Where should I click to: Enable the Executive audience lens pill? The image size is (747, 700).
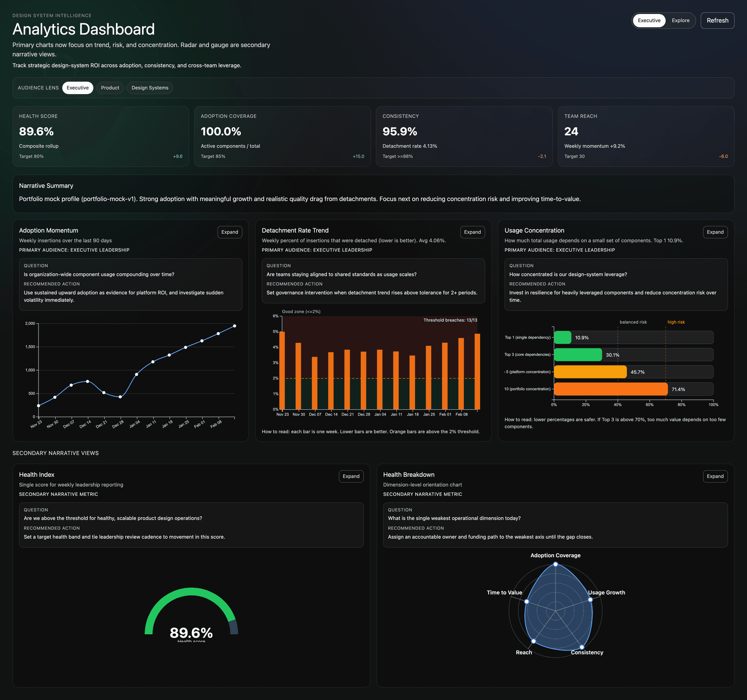tap(77, 87)
